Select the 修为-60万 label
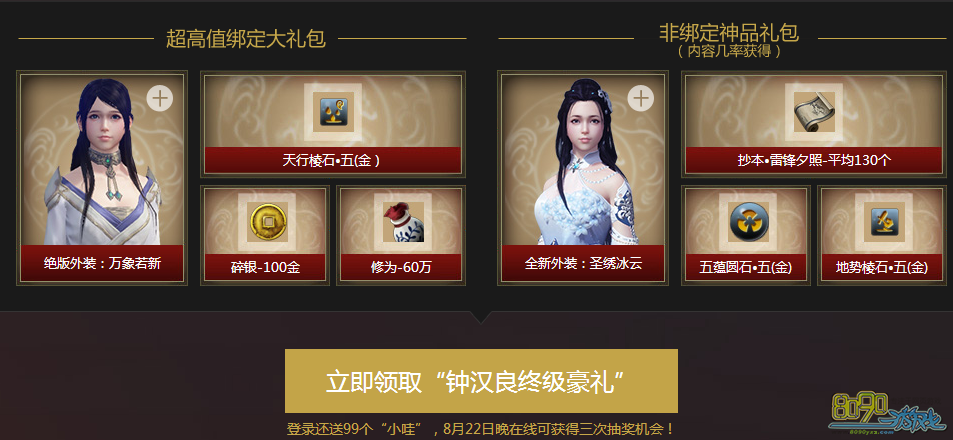This screenshot has width=953, height=440. pos(401,267)
